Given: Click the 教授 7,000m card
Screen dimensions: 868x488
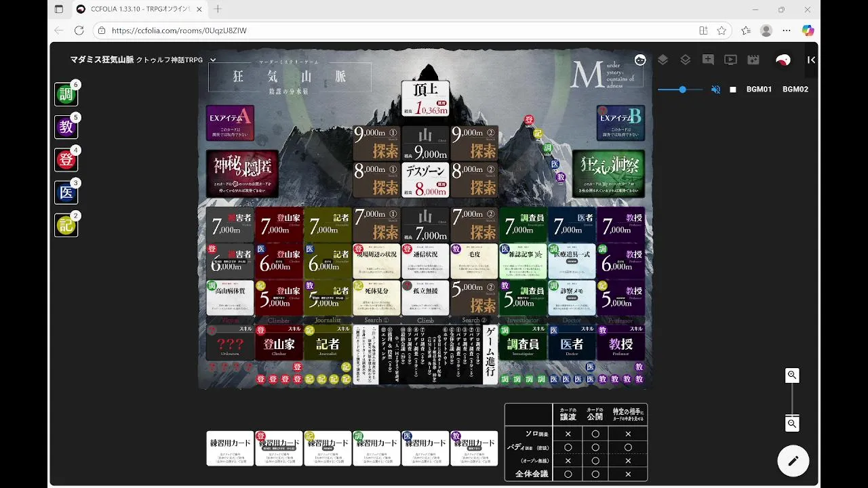Looking at the screenshot, I should click(x=620, y=225).
